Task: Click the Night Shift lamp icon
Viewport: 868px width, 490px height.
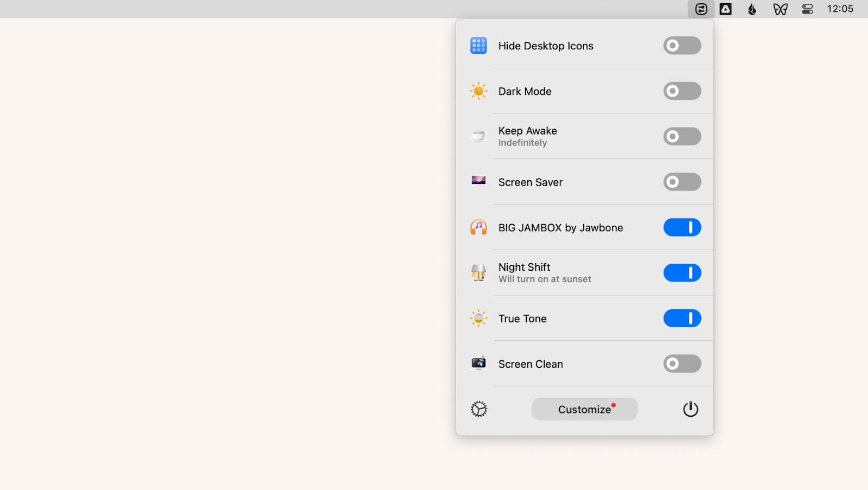Action: click(x=478, y=272)
